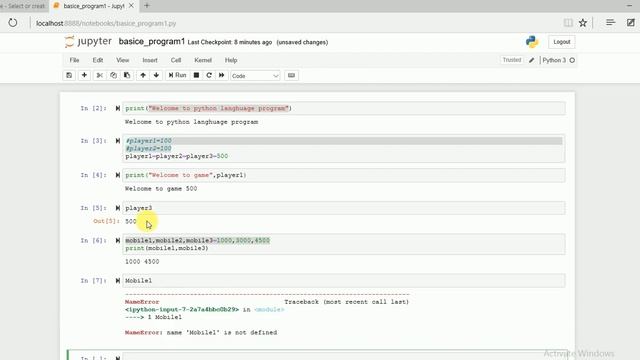Click the Logout button

tap(562, 42)
